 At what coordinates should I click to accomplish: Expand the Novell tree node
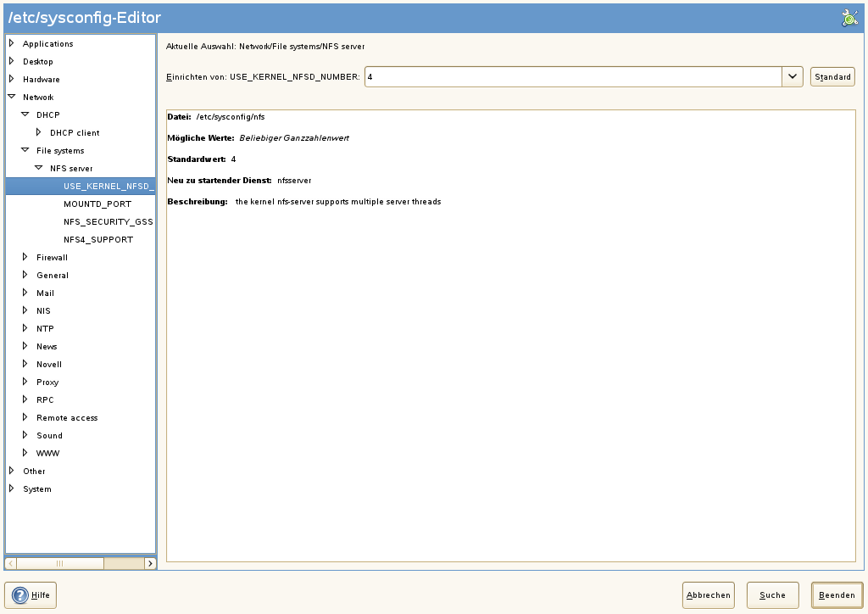pyautogui.click(x=25, y=364)
